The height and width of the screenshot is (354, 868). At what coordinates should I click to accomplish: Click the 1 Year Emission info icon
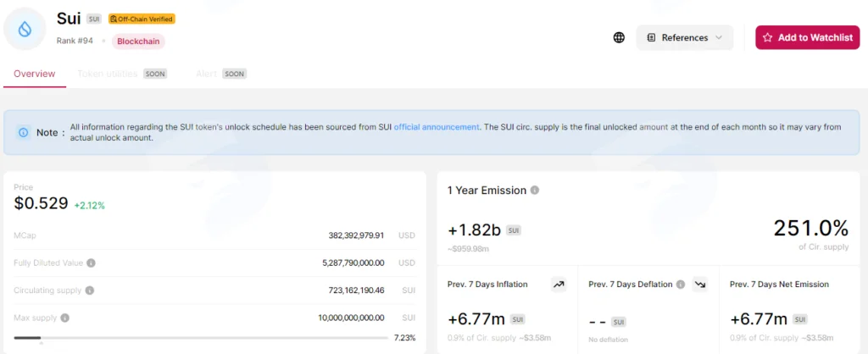(534, 191)
